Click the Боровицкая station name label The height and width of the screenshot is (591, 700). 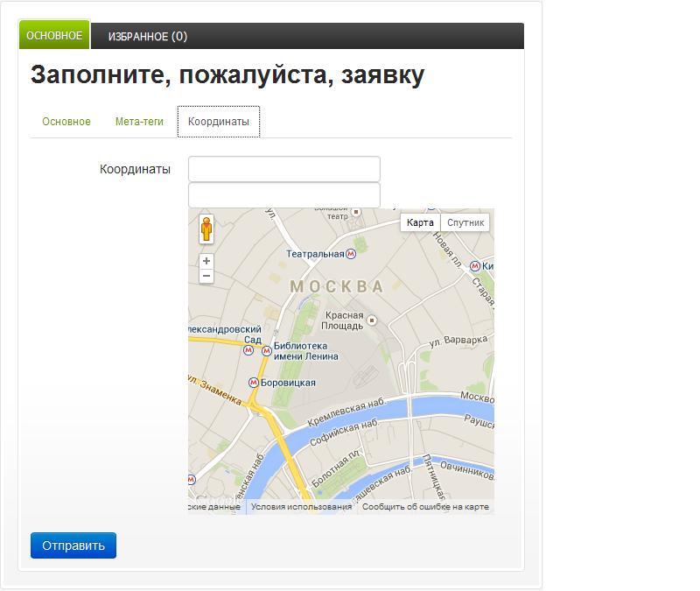[x=288, y=383]
